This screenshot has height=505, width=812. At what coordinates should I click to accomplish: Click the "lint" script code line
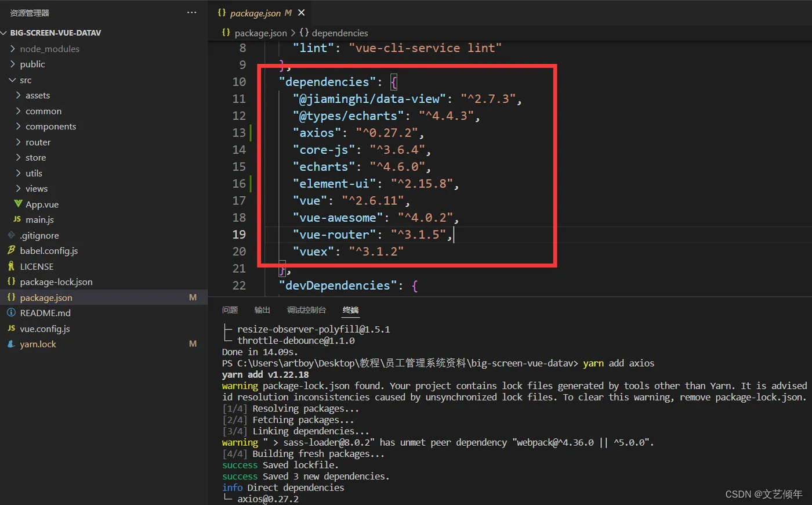[x=397, y=48]
